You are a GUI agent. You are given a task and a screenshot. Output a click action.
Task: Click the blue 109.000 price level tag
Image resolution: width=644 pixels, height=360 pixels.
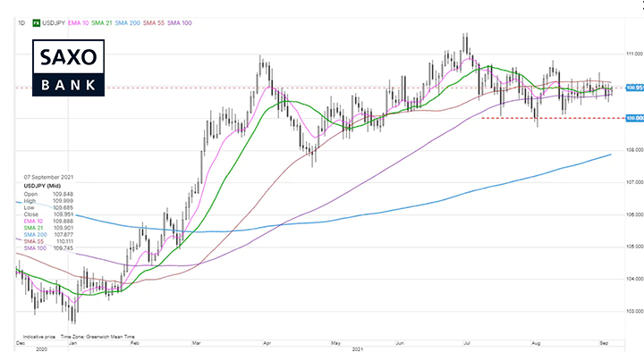point(634,118)
